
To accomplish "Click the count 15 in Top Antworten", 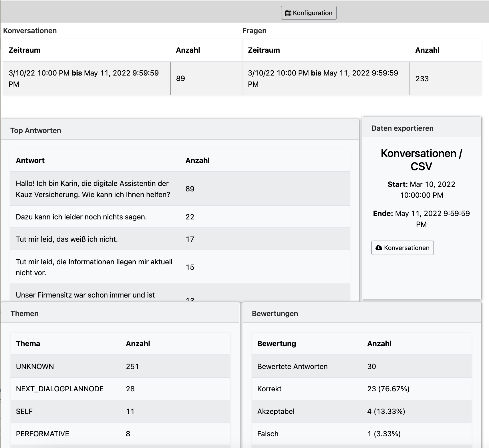I will [x=190, y=267].
